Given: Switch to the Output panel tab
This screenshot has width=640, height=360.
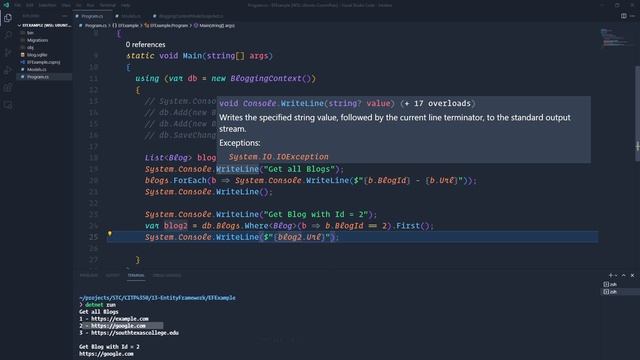Looking at the screenshot, I should click(113, 276).
